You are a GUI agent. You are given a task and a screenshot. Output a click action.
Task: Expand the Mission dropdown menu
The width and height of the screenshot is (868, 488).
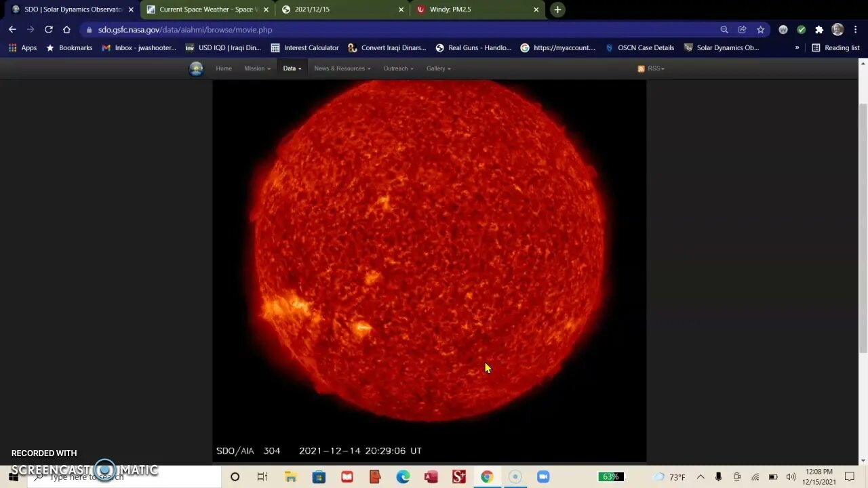tap(257, 68)
